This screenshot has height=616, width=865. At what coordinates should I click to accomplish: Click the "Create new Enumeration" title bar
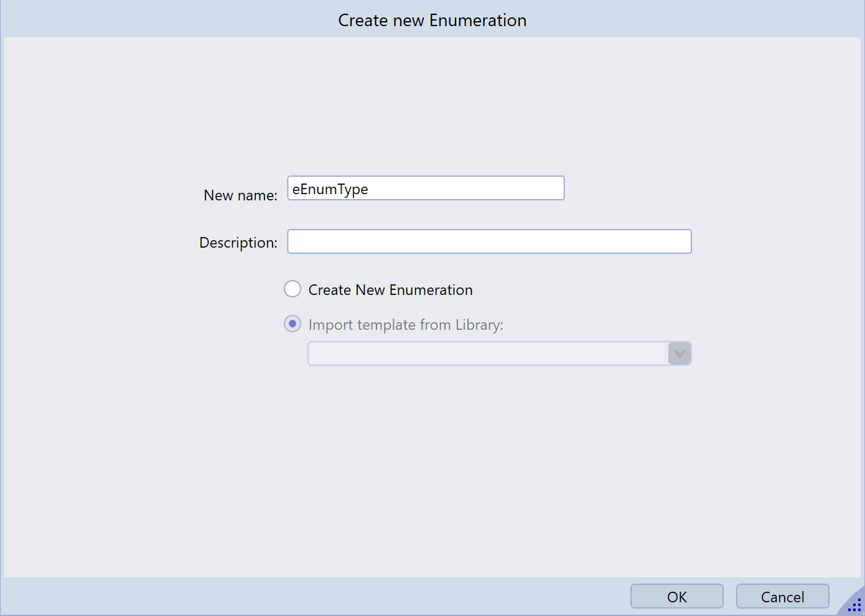432,20
